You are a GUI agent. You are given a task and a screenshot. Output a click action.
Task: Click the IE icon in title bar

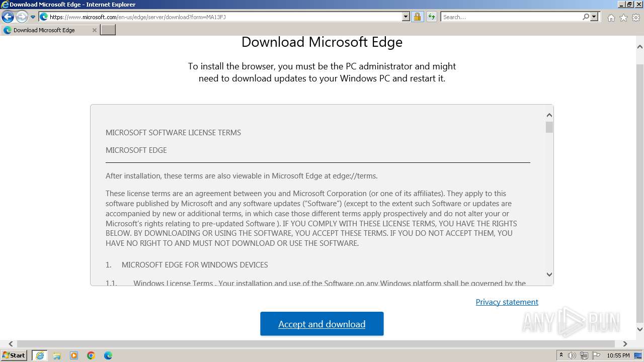click(5, 5)
